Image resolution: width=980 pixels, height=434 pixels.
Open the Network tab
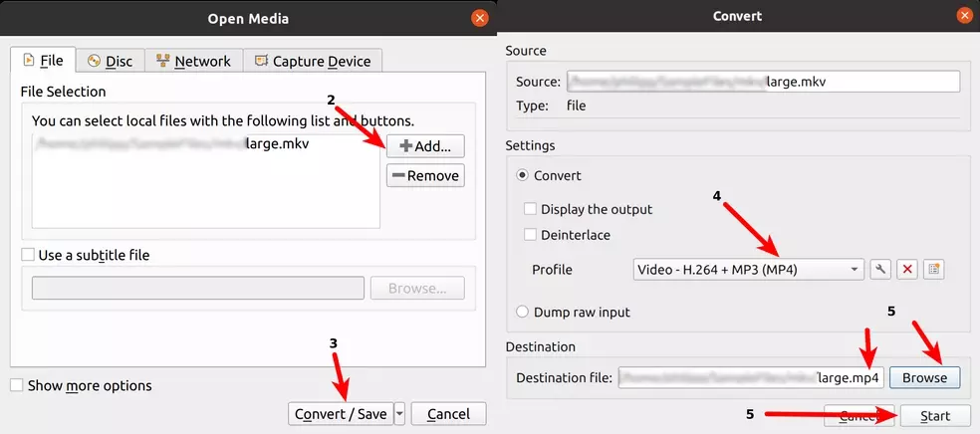click(194, 61)
